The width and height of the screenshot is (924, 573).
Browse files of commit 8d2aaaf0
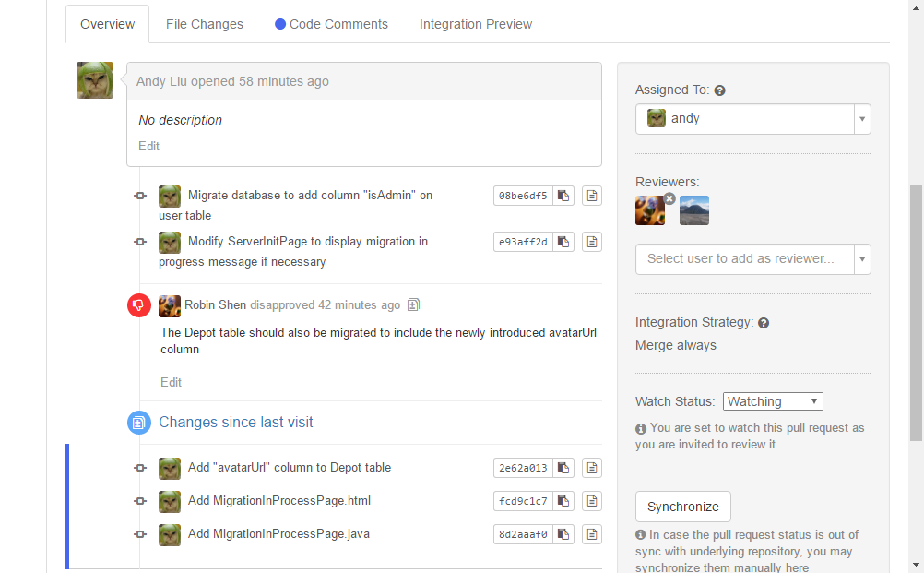(592, 534)
